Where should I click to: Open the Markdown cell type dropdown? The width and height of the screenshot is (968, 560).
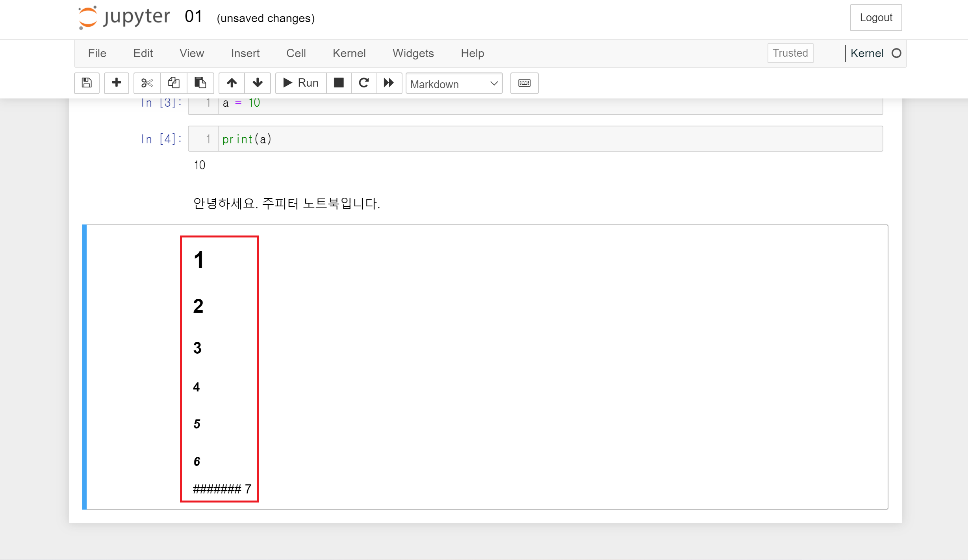click(x=454, y=83)
